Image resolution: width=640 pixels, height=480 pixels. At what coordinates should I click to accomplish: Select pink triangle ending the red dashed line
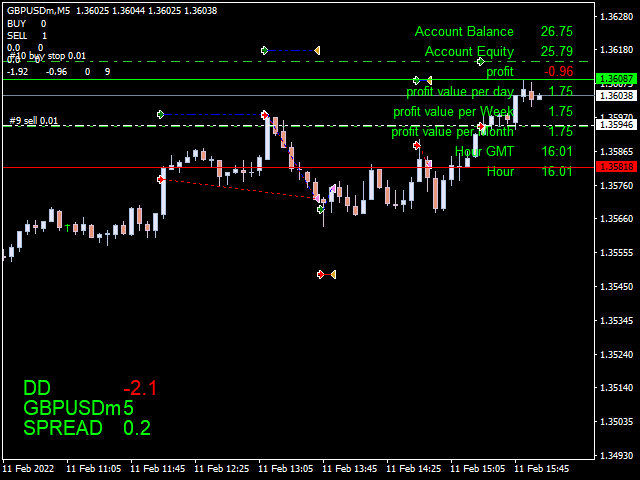point(317,198)
